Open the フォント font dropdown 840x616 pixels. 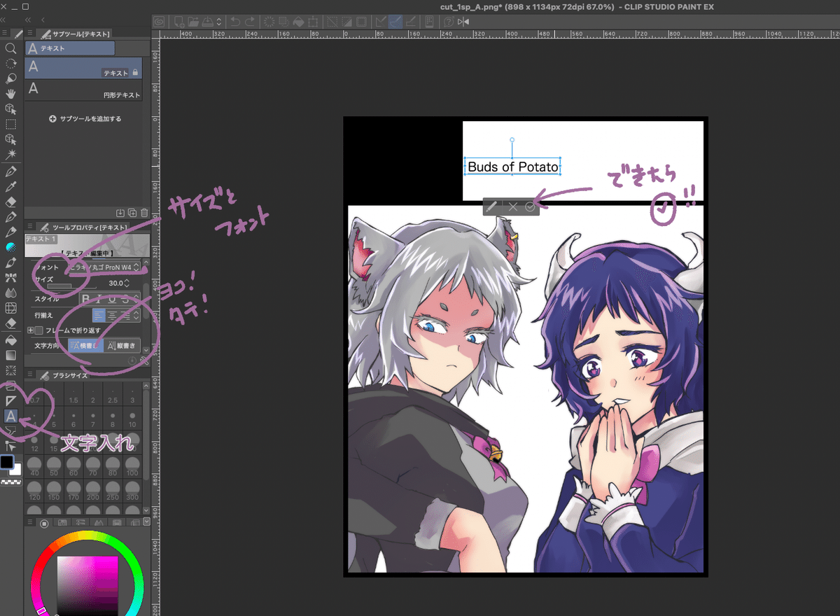pos(103,267)
